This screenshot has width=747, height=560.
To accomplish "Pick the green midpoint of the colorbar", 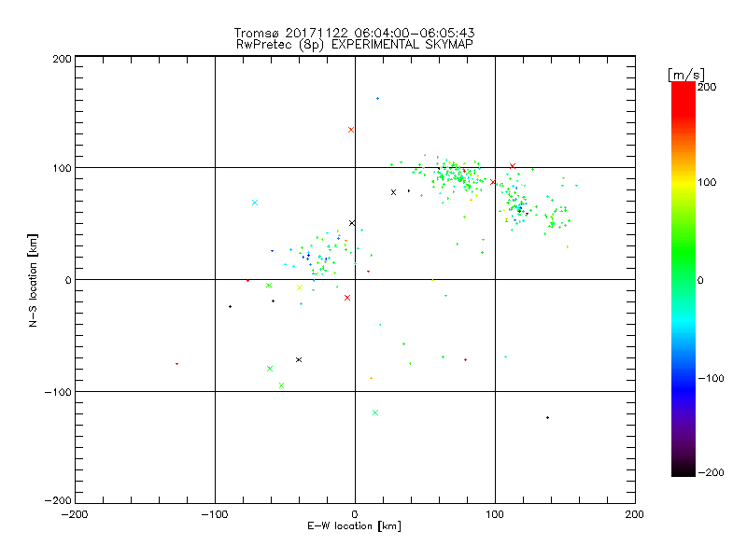I will click(683, 279).
